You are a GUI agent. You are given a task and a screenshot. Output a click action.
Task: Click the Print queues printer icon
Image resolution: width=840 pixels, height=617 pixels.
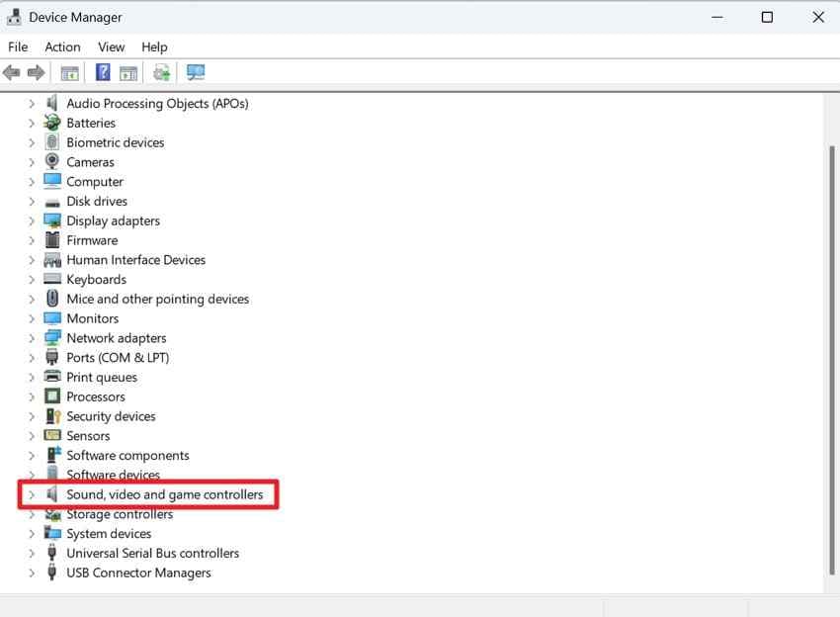tap(52, 377)
